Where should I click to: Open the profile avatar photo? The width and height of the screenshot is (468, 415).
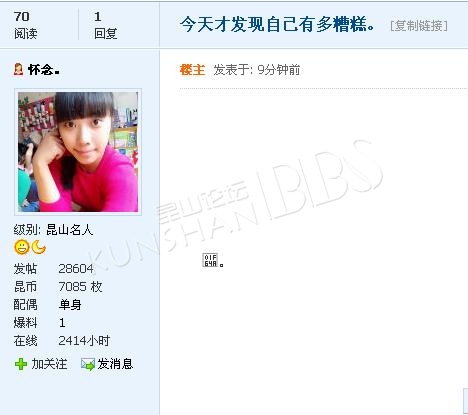point(78,152)
